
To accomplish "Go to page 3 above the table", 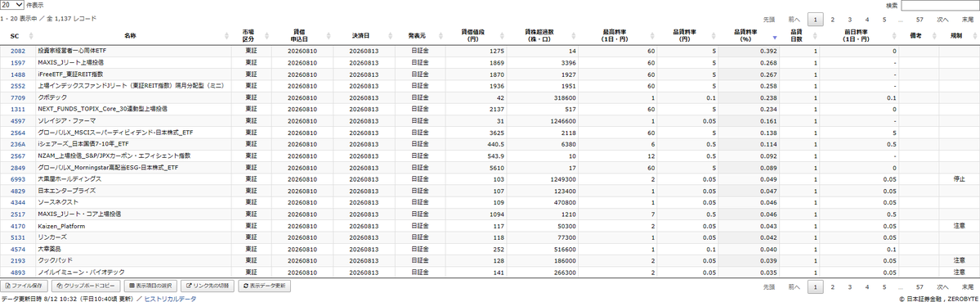I will pyautogui.click(x=849, y=20).
